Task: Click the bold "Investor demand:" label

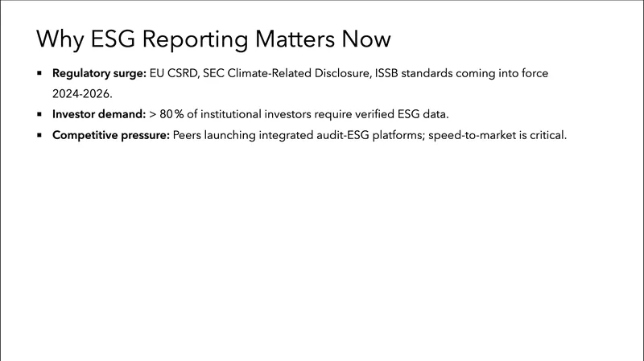Action: pyautogui.click(x=98, y=114)
